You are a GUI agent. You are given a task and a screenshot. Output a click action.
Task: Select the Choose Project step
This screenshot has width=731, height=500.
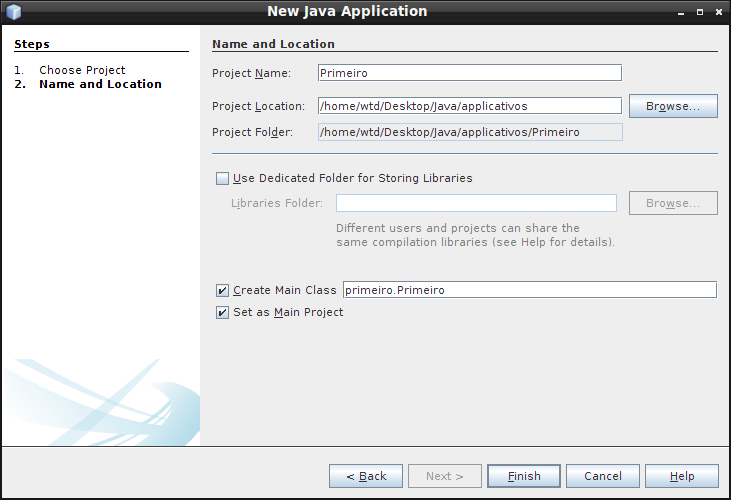point(82,70)
